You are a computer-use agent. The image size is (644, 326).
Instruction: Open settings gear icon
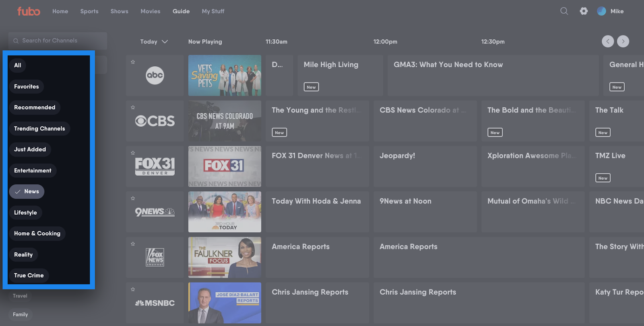coord(584,11)
